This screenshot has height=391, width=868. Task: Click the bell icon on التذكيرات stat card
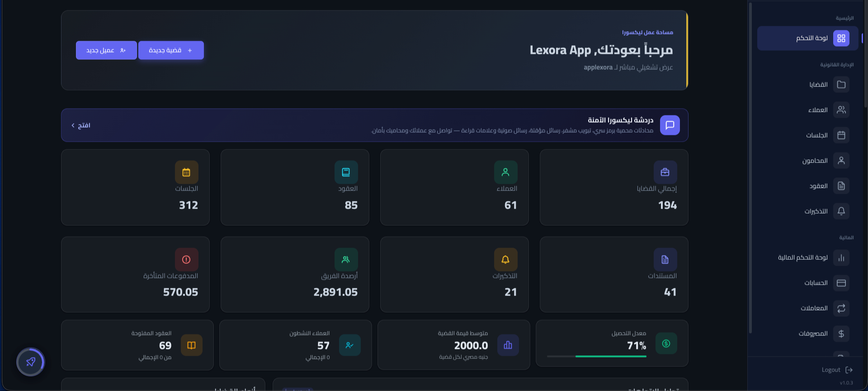[x=505, y=259]
